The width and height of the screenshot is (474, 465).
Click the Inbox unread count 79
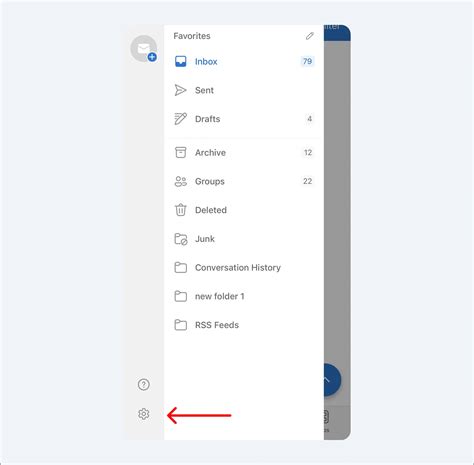307,61
